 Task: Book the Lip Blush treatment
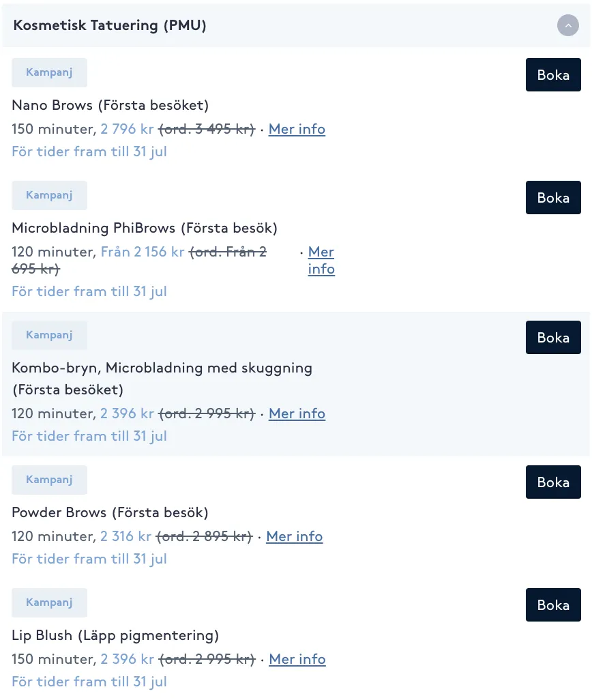click(553, 605)
